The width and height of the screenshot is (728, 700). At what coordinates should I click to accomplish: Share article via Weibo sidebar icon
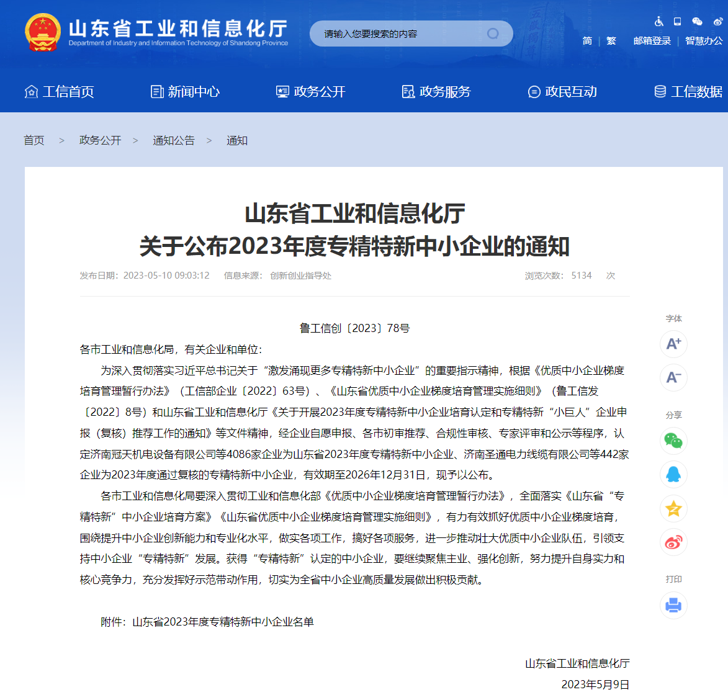(x=673, y=542)
